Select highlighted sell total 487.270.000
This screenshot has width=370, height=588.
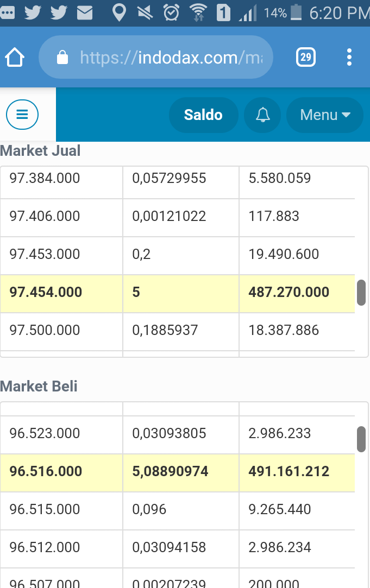(289, 292)
